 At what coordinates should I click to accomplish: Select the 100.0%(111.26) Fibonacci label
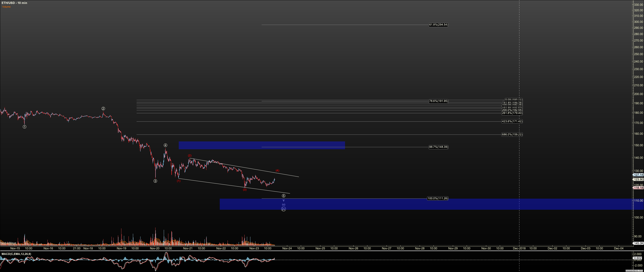pos(438,198)
